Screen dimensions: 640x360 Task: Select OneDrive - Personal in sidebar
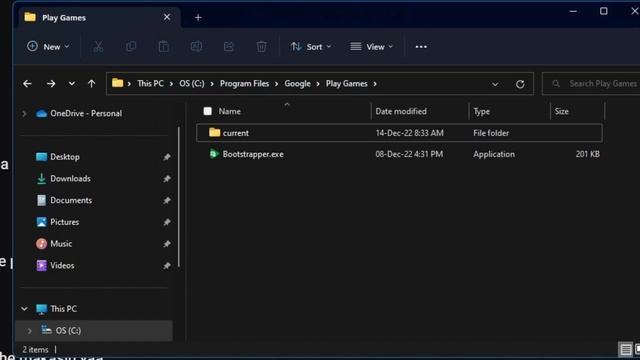click(86, 113)
